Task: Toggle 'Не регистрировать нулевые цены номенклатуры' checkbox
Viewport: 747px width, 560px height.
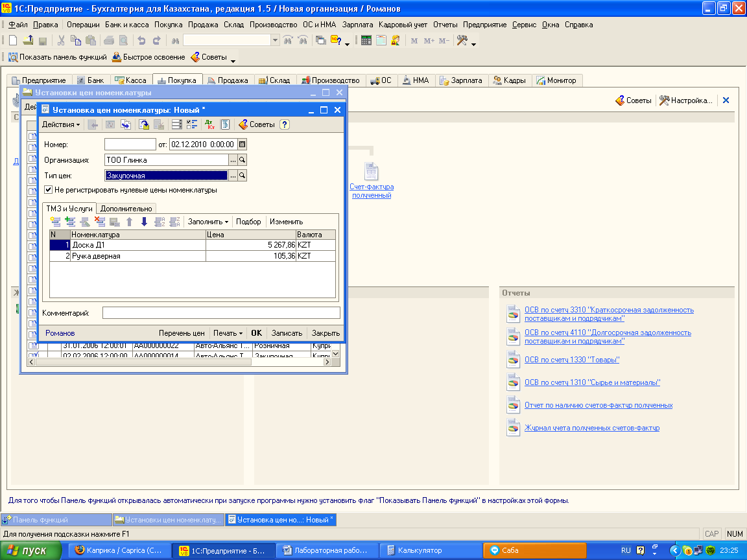Action: pyautogui.click(x=48, y=189)
